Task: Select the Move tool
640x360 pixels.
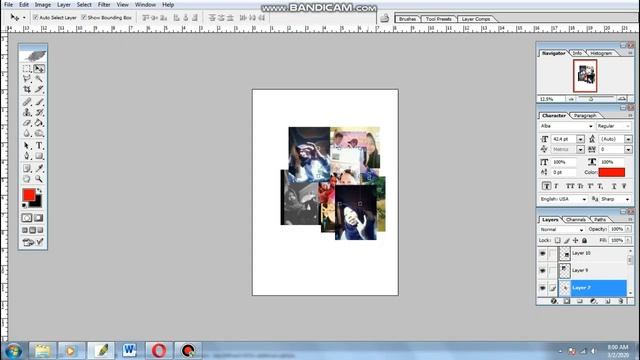Action: (x=39, y=69)
